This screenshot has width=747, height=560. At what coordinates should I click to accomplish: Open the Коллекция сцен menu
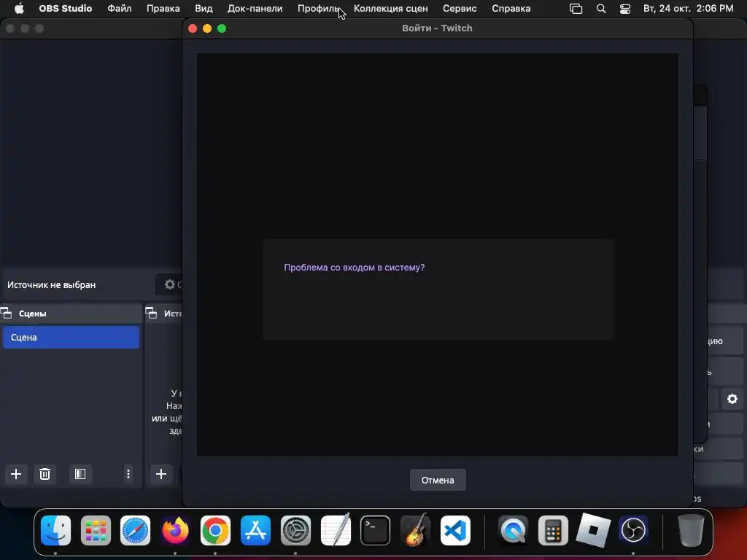(391, 9)
